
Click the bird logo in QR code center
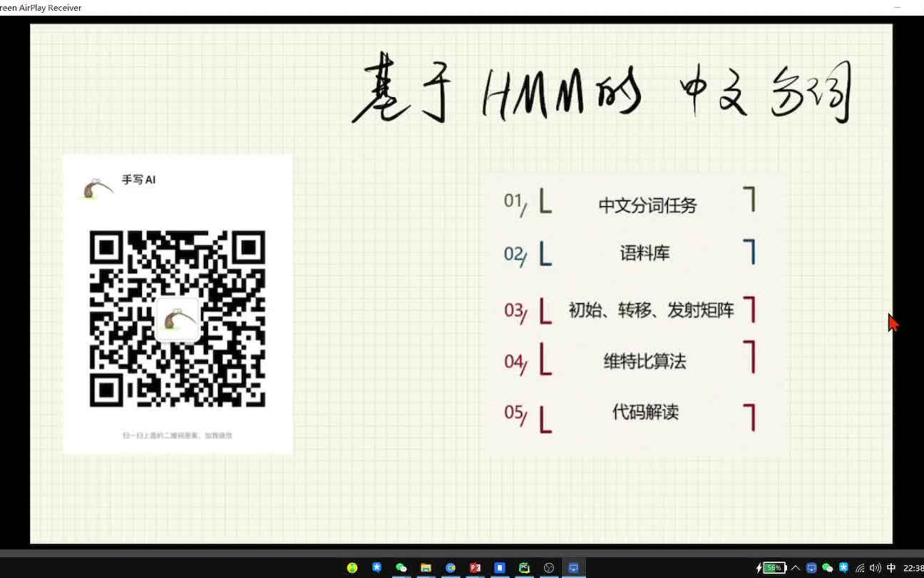[x=177, y=319]
